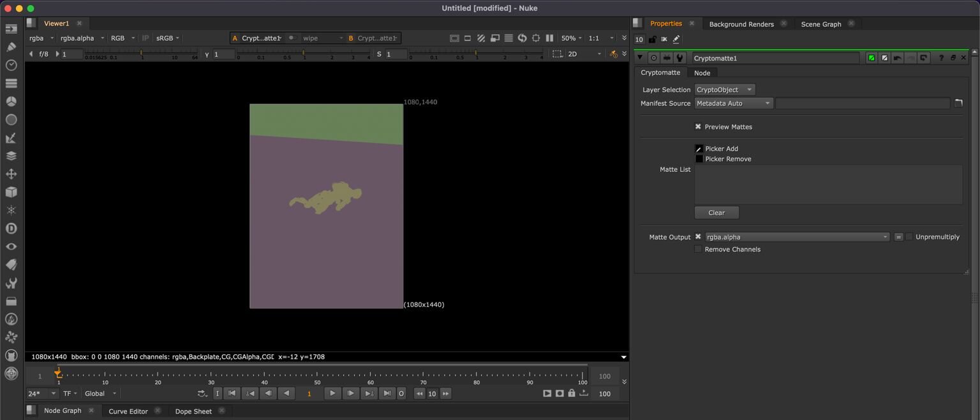Screen dimensions: 980x420
Task: Open the 3D nodes cube icon
Action: pos(11,192)
